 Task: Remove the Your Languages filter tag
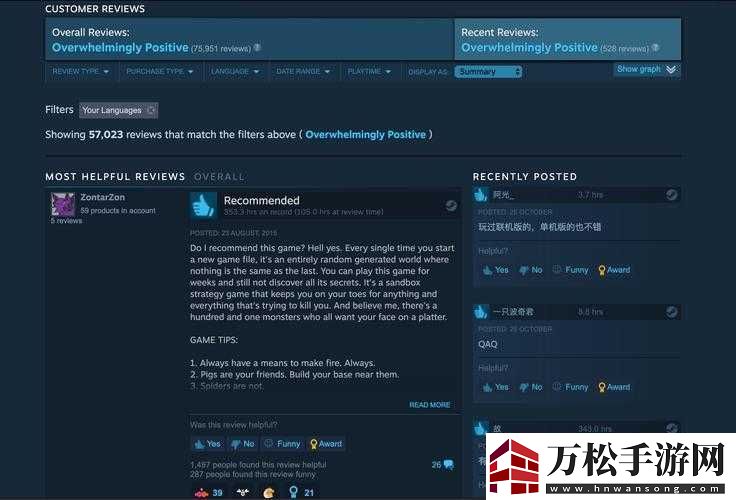click(x=151, y=110)
